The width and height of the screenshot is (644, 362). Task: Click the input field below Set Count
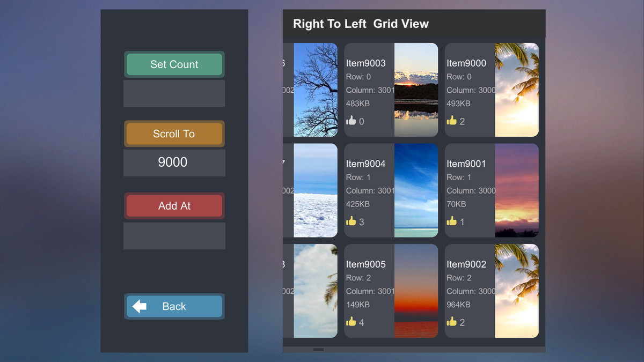174,93
